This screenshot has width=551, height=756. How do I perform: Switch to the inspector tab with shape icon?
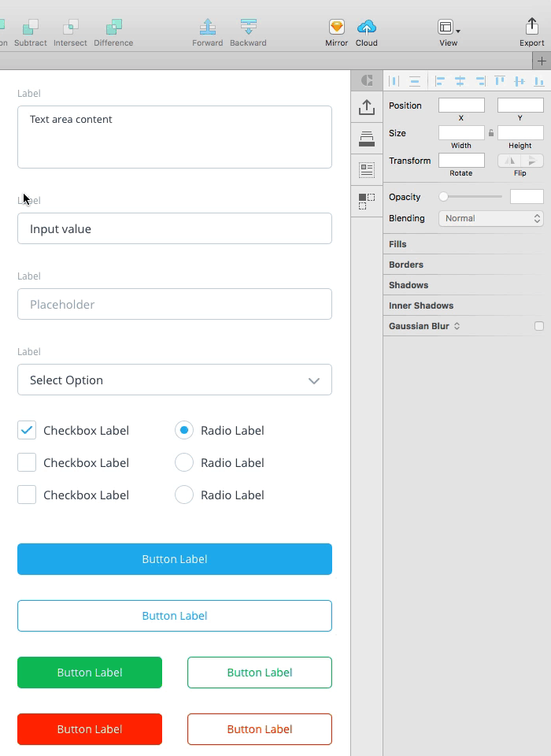(367, 80)
